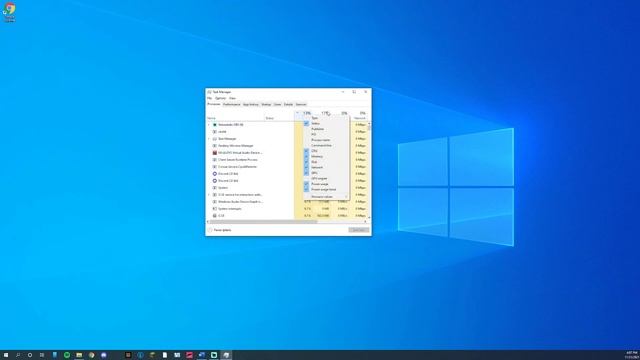Switch to the Details tab

pos(288,104)
